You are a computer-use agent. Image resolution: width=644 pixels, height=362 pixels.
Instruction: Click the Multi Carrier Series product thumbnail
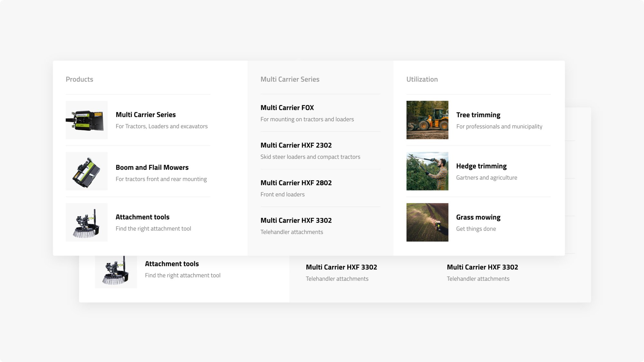coord(87,120)
